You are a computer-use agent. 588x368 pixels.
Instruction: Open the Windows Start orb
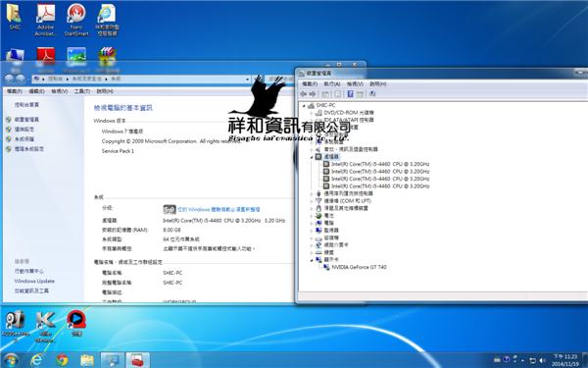(11, 360)
